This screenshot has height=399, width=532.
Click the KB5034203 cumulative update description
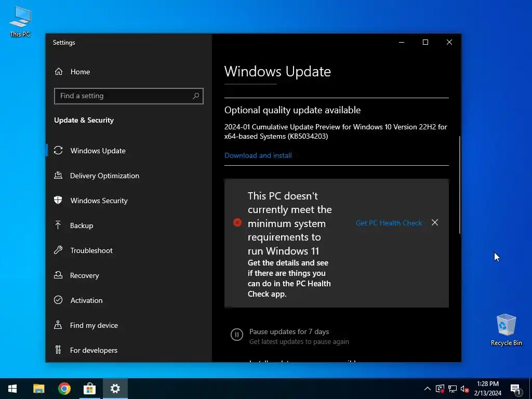click(x=336, y=131)
